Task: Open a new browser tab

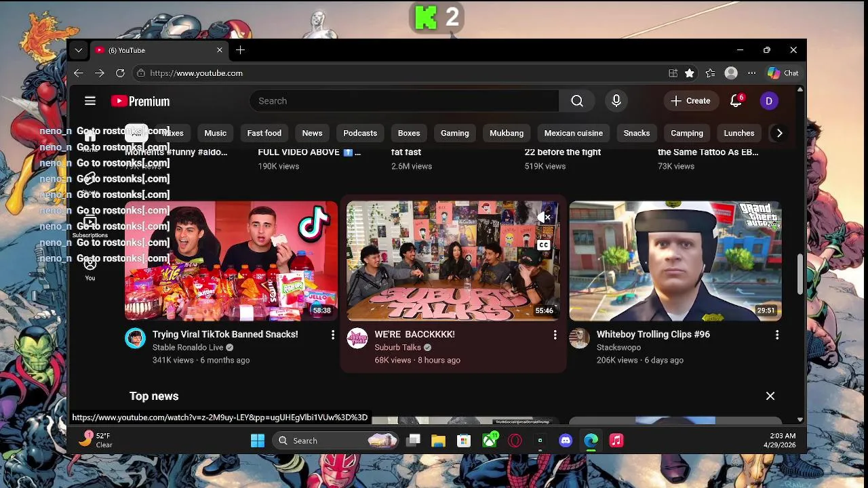Action: pos(241,50)
